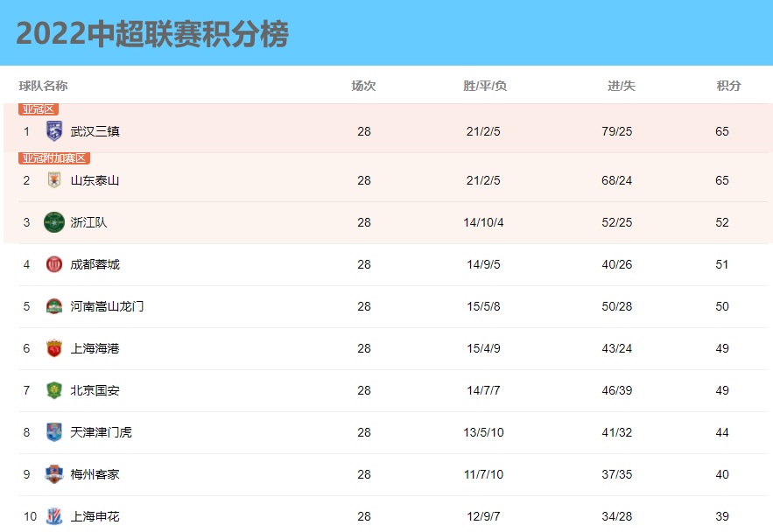Click the 上海申花 team logo
The height and width of the screenshot is (532, 773).
tap(53, 516)
